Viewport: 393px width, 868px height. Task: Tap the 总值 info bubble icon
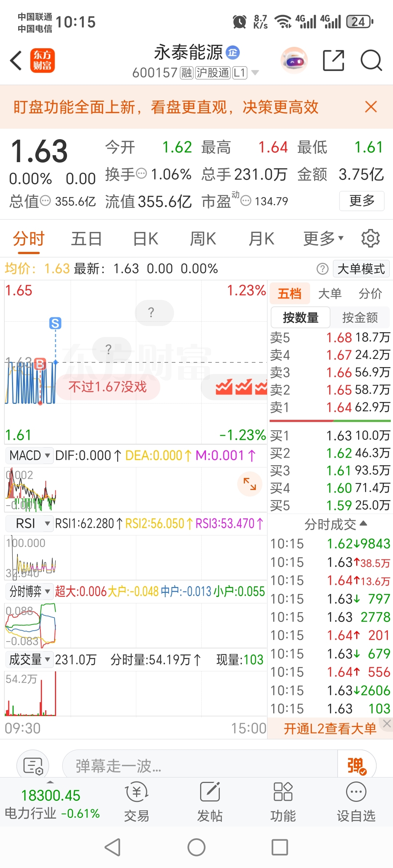45,201
